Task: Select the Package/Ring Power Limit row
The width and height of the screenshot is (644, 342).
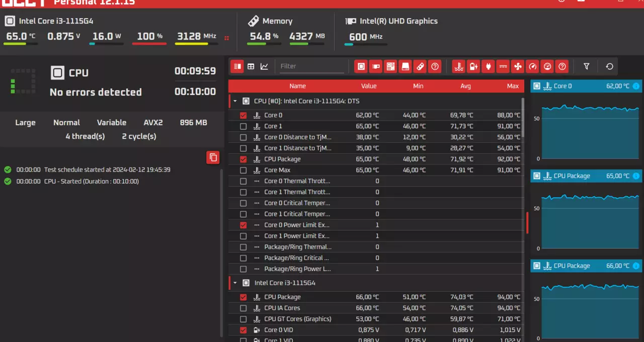Action: [375, 269]
